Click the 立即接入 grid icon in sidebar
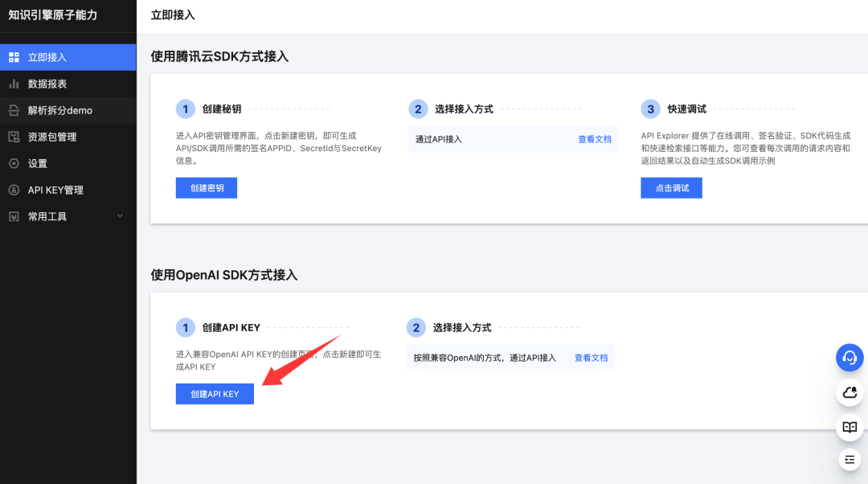 [x=14, y=57]
